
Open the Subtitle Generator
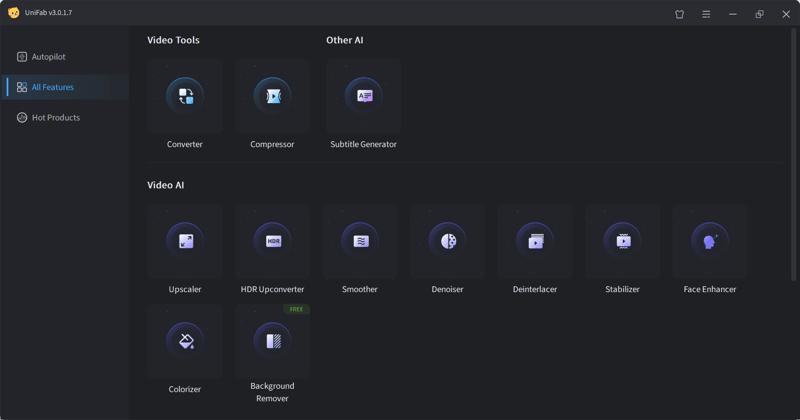coord(364,97)
